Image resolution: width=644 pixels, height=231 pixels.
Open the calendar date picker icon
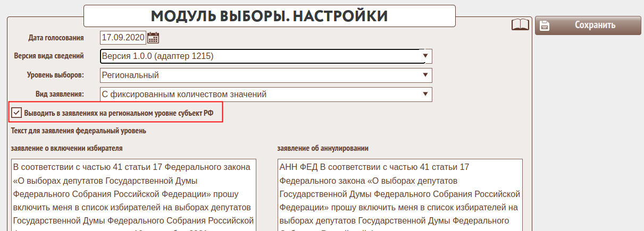153,37
